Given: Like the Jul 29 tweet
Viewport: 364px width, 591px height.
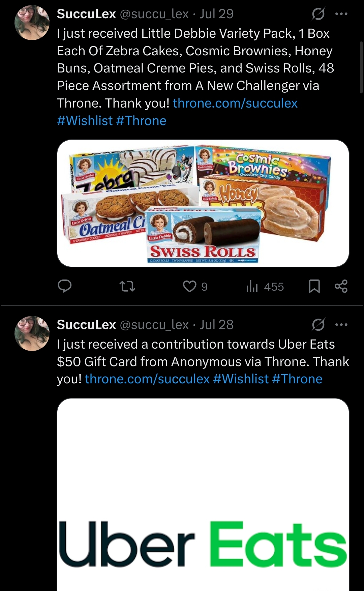Looking at the screenshot, I should (x=190, y=287).
